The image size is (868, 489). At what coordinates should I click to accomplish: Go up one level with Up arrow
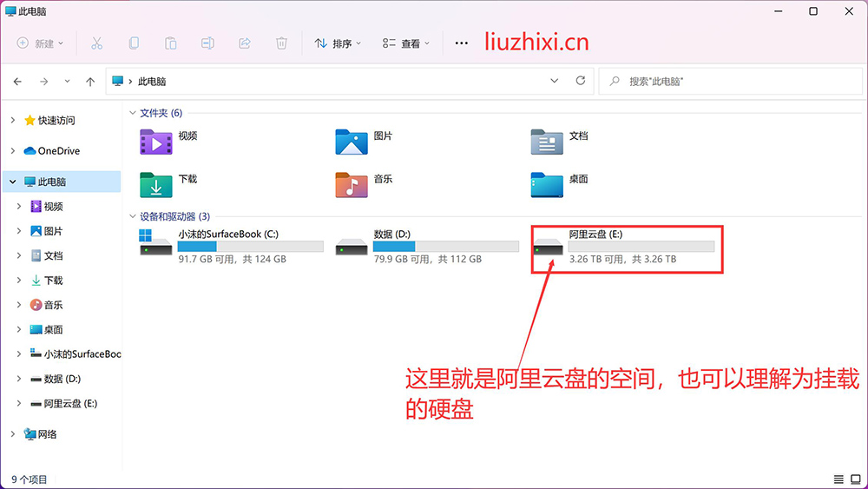(x=90, y=81)
